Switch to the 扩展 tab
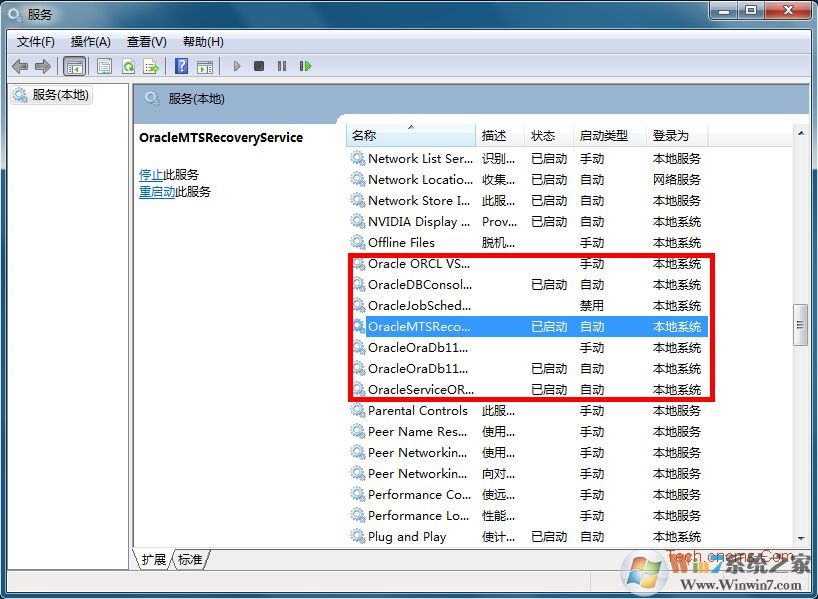 click(152, 560)
